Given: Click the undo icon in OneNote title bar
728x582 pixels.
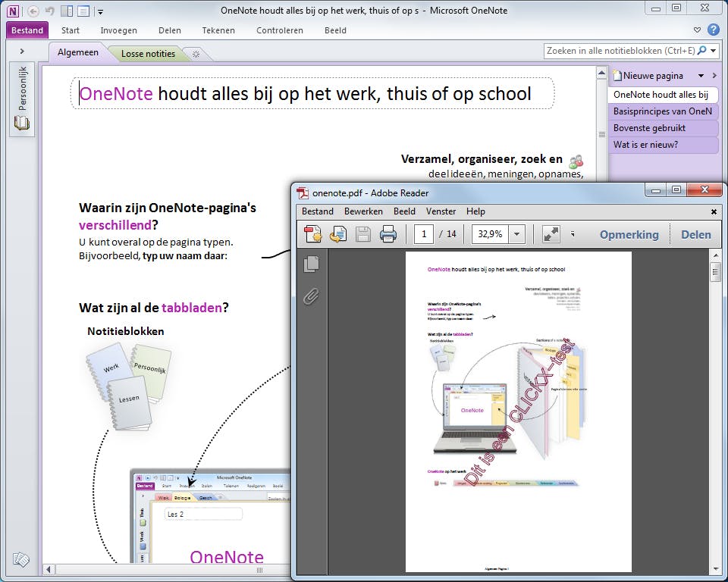Looking at the screenshot, I should [50, 11].
